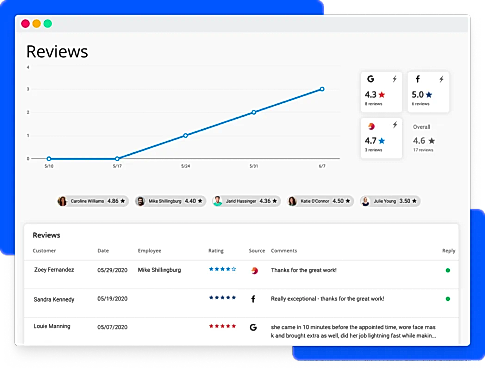Click the red star next to 4.3 rating
Screen dimensions: 485x368
[382, 95]
